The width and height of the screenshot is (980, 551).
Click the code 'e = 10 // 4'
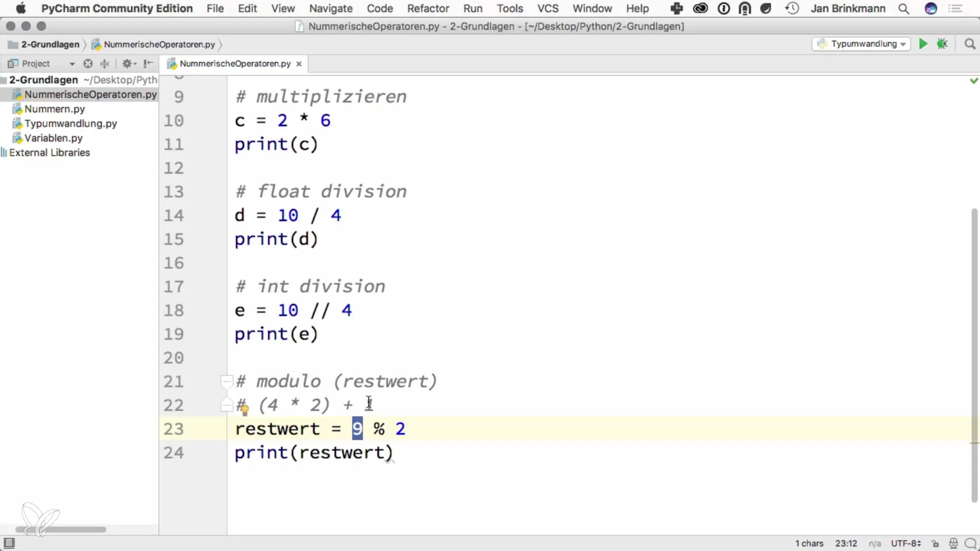[x=293, y=310]
